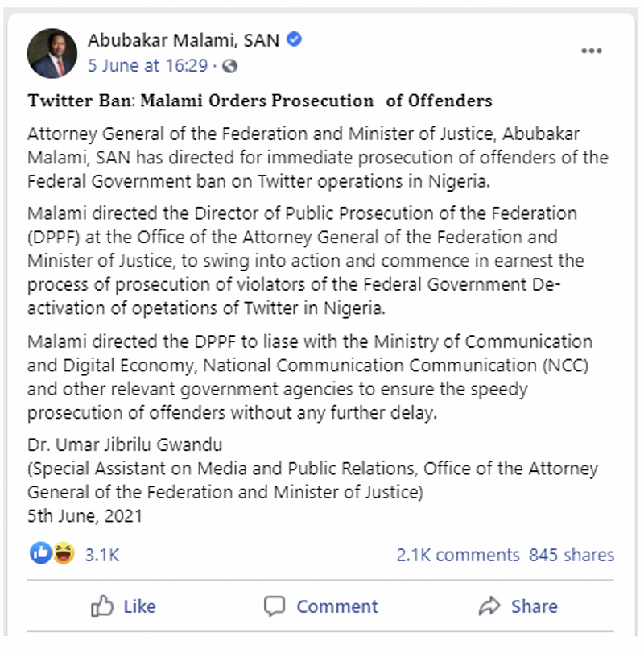
Task: Expand the 2.1K comments
Action: pyautogui.click(x=458, y=555)
